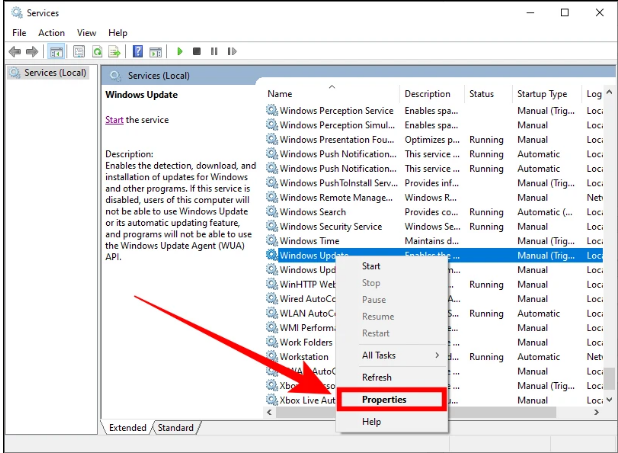Select the Windows Time service row
Image resolution: width=618 pixels, height=453 pixels.
click(x=434, y=240)
